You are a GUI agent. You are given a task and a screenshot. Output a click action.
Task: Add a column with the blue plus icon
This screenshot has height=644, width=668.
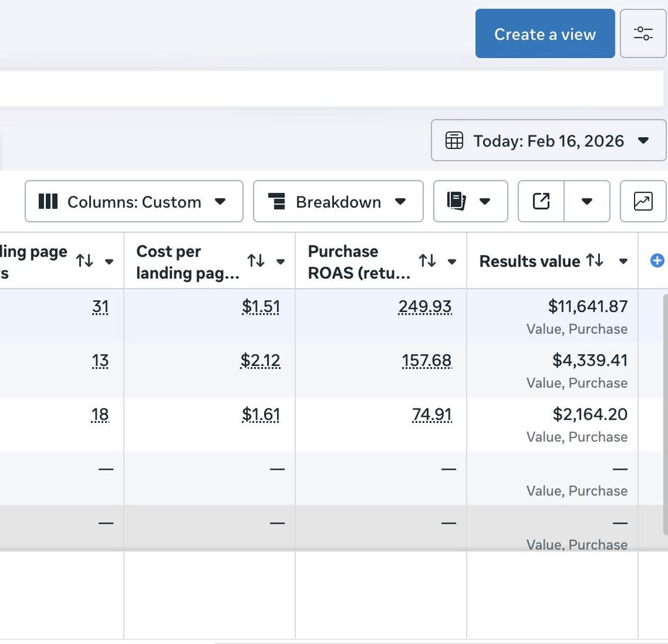coord(657,261)
